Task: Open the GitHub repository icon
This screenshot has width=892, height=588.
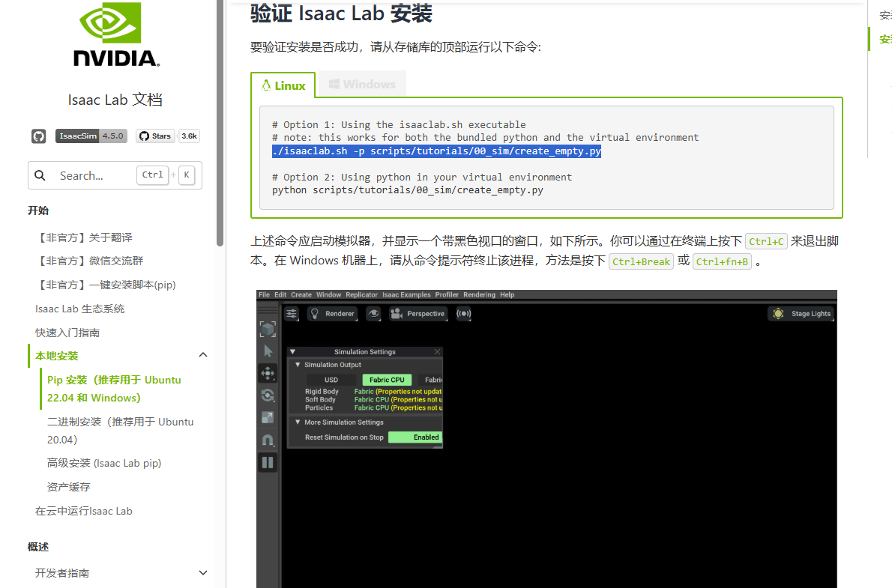Action: pos(39,136)
